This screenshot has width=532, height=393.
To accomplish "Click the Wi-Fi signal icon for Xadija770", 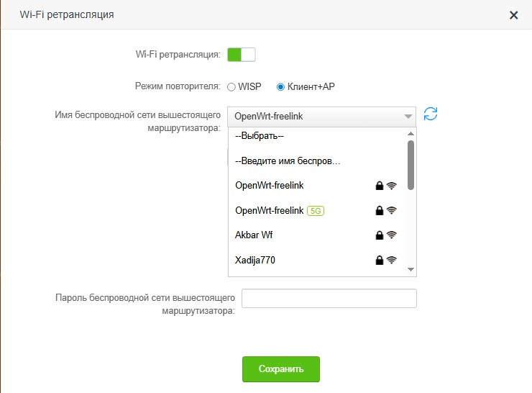I will 392,260.
